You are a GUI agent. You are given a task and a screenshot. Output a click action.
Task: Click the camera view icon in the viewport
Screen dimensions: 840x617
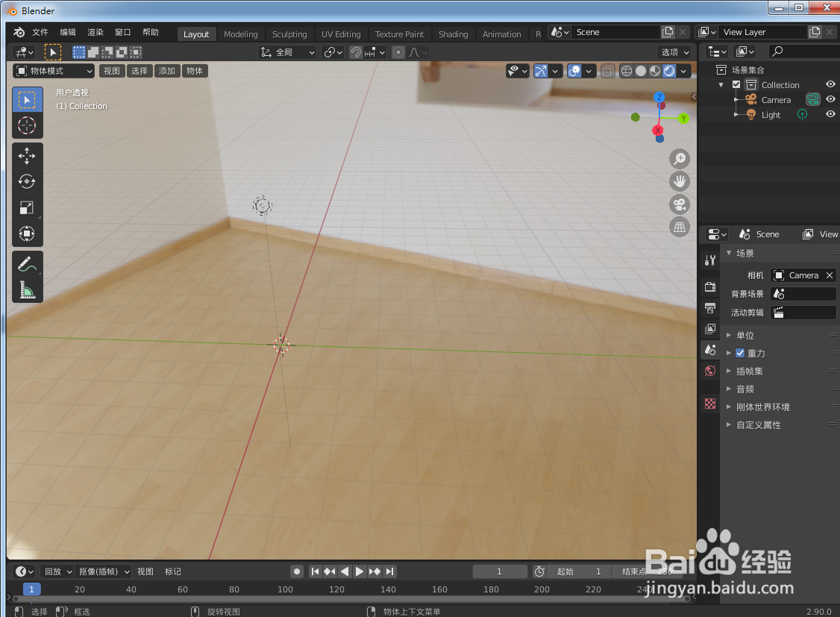point(680,204)
